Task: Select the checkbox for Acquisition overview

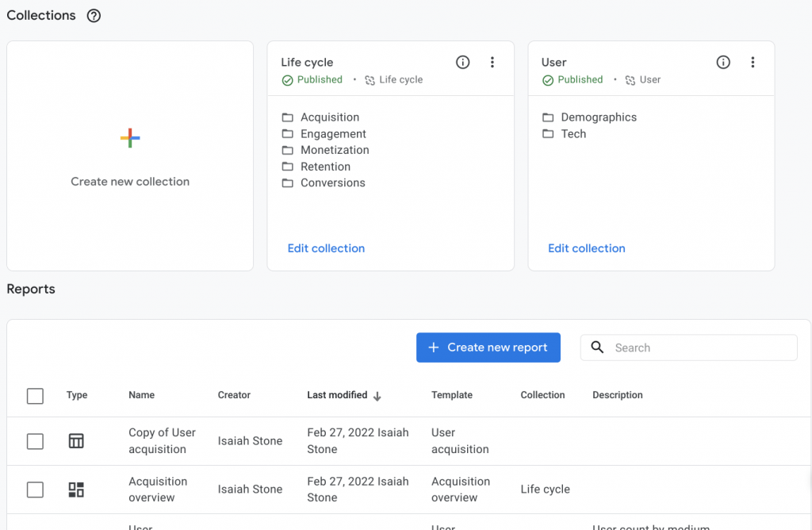Action: tap(35, 490)
